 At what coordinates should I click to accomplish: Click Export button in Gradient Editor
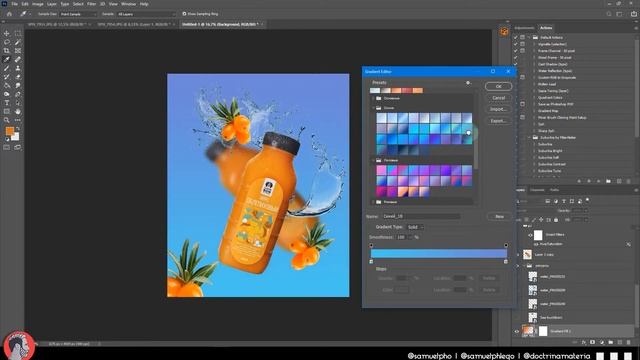(498, 121)
